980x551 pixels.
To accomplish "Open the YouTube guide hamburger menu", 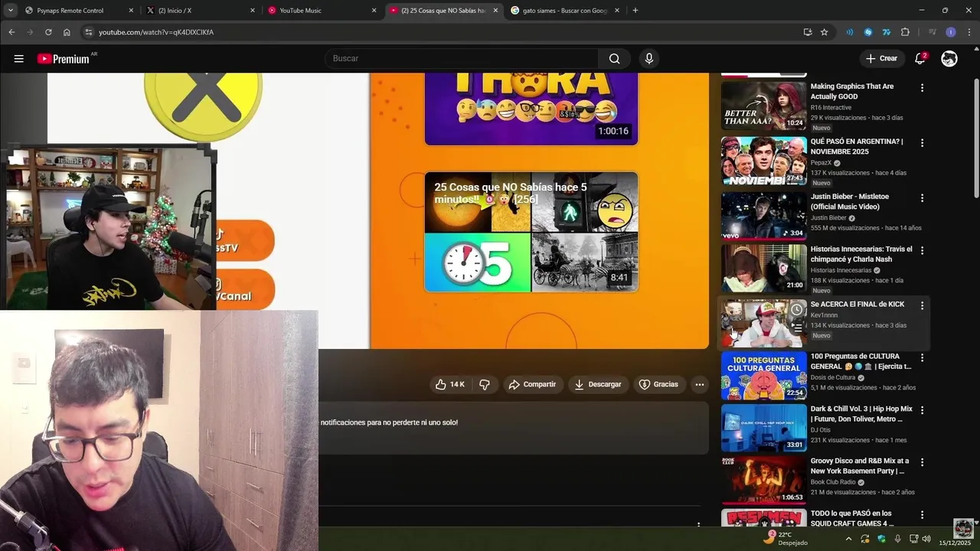I will tap(18, 58).
